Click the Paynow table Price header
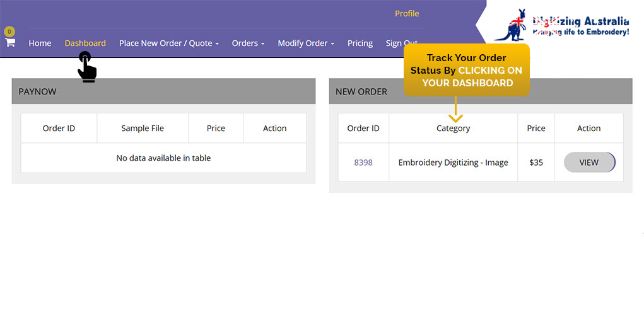Viewport: 644px width, 315px height. click(x=216, y=129)
